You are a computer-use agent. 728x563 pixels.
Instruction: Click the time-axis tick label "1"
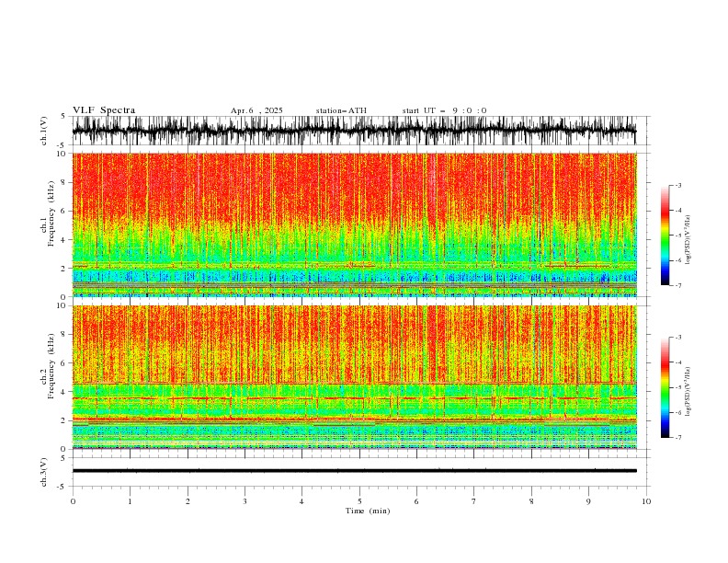tap(130, 501)
